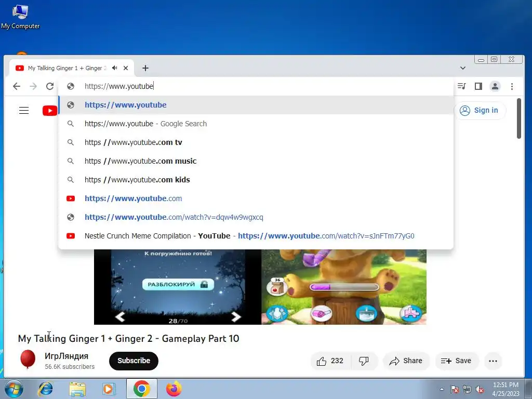Image resolution: width=532 pixels, height=399 pixels.
Task: Click the YouTube Sign in button
Action: [x=480, y=110]
